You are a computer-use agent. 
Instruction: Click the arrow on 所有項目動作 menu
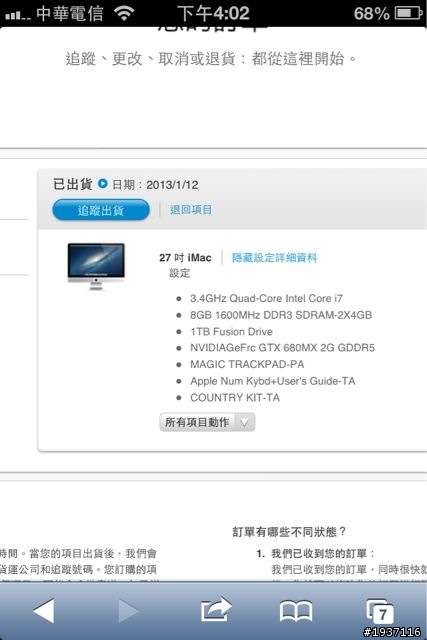[x=245, y=422]
